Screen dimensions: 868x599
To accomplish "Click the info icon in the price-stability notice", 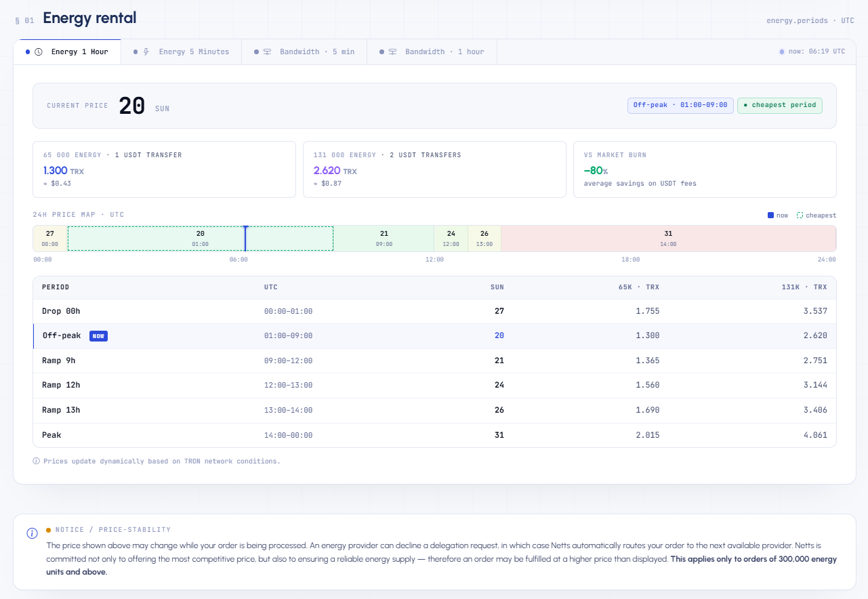I will coord(32,533).
